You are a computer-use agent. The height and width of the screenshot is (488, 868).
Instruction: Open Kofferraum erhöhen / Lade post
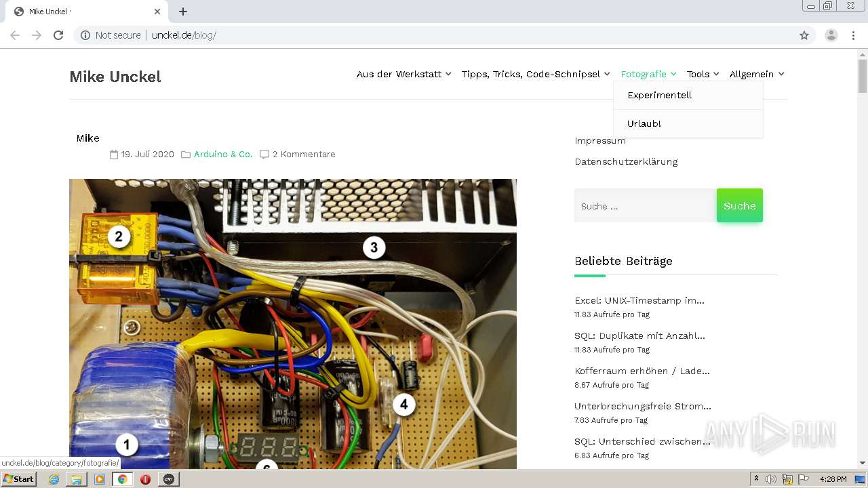(642, 371)
